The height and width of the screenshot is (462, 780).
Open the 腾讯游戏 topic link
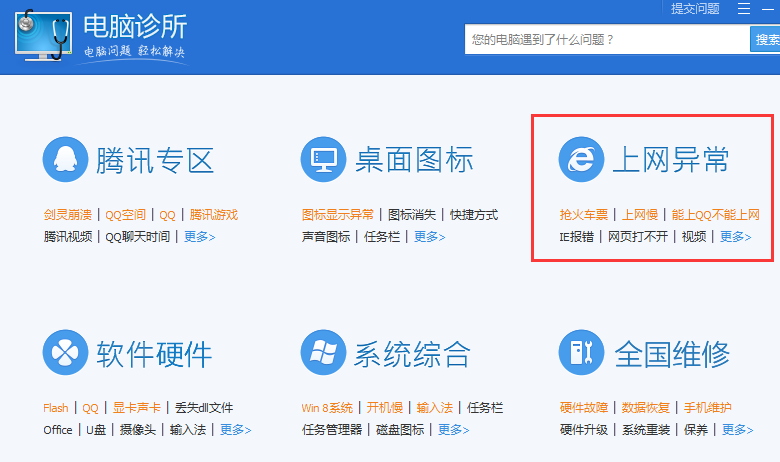click(x=213, y=215)
